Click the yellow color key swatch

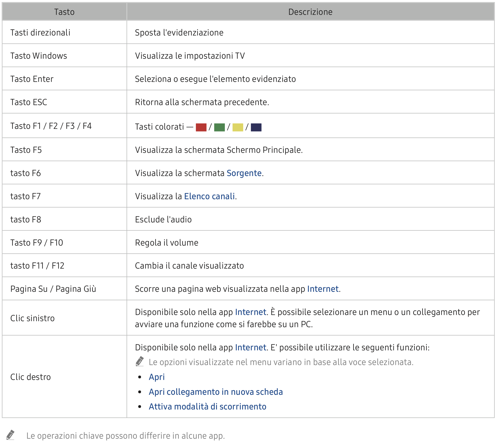tap(238, 127)
